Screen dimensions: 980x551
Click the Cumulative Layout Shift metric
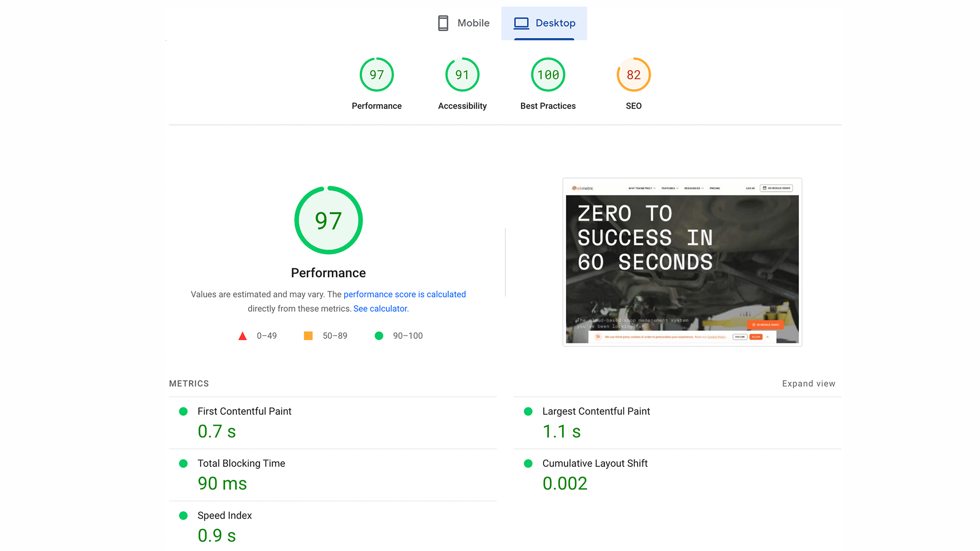point(595,463)
